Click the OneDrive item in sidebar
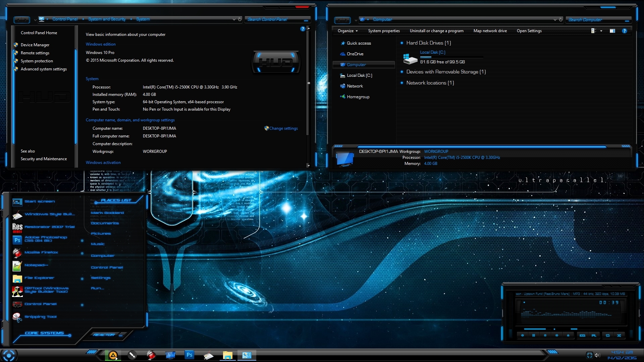Viewport: 644px width, 362px height. pyautogui.click(x=354, y=54)
